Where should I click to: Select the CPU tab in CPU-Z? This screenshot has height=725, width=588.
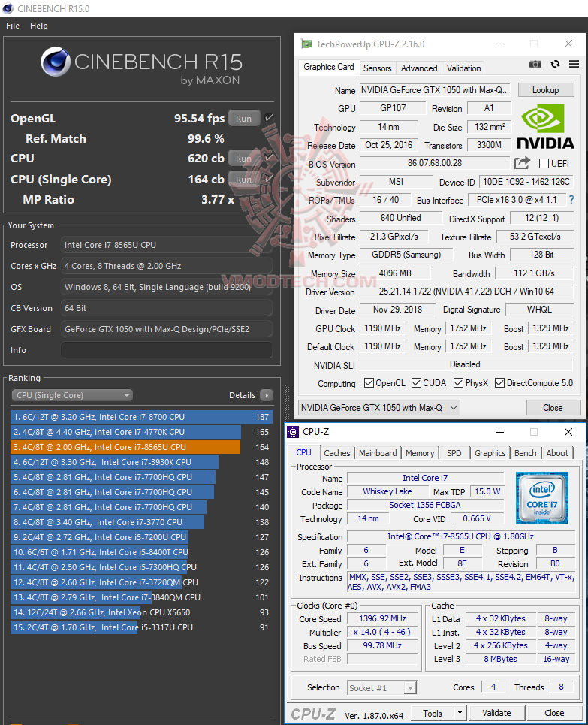point(303,452)
